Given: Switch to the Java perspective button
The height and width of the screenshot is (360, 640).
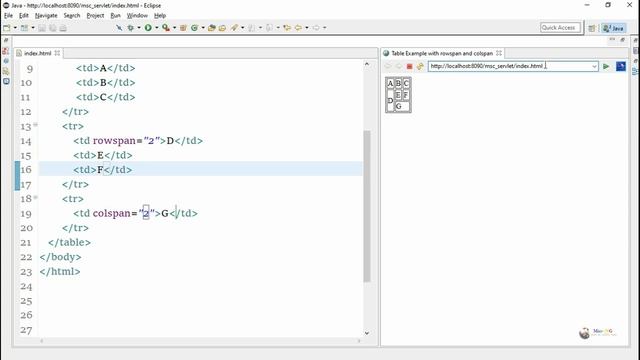Looking at the screenshot, I should [613, 28].
